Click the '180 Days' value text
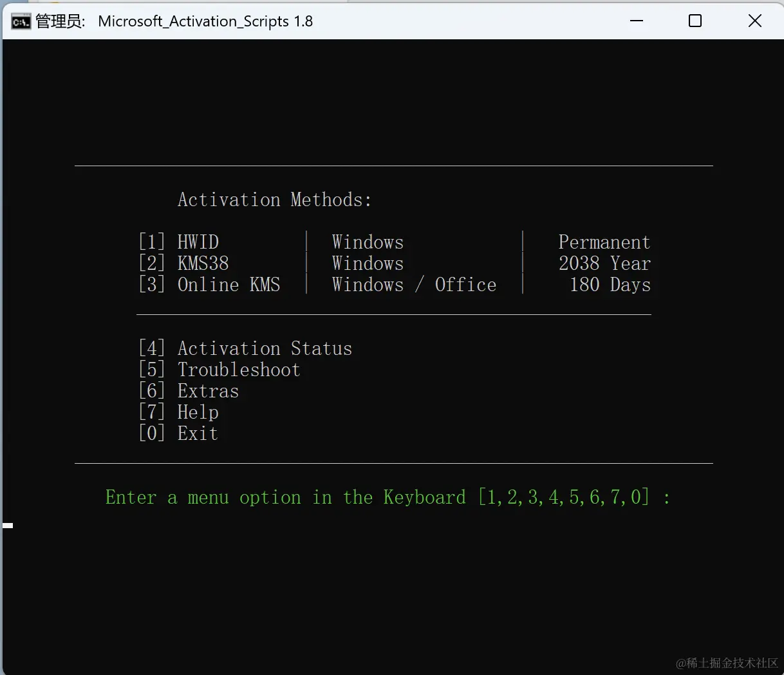The height and width of the screenshot is (675, 784). pyautogui.click(x=610, y=285)
